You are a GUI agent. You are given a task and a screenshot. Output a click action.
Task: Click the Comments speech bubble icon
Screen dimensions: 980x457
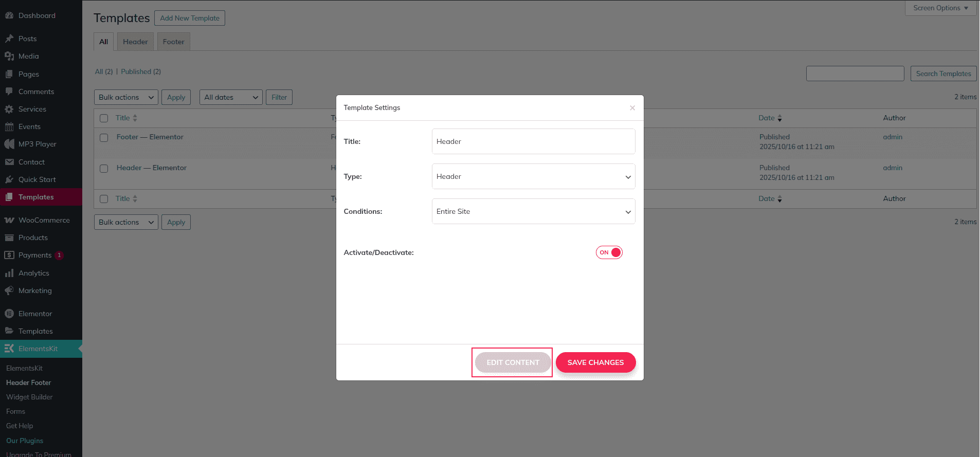9,92
